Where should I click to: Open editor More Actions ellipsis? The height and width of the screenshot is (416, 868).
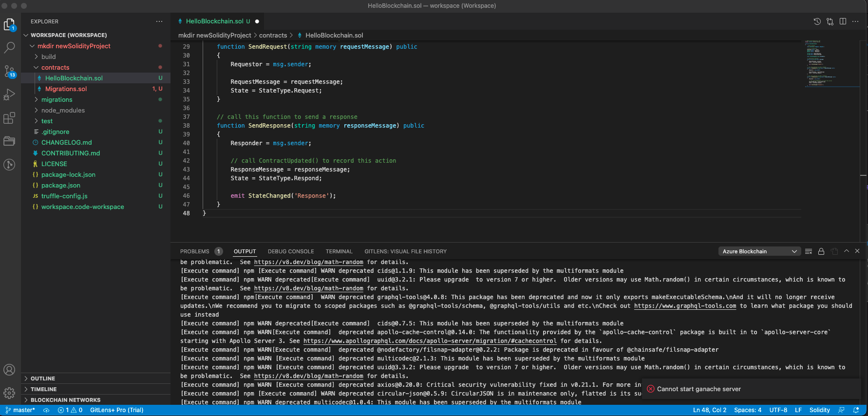point(855,21)
